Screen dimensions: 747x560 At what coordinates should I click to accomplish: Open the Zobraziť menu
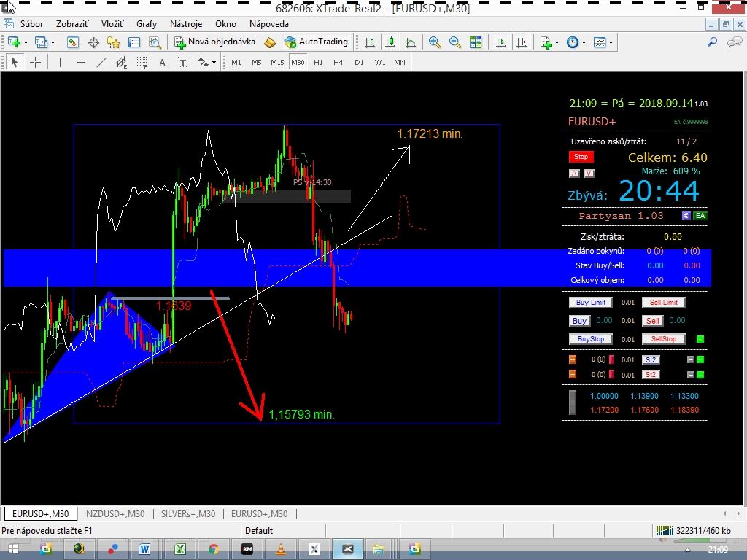(72, 24)
